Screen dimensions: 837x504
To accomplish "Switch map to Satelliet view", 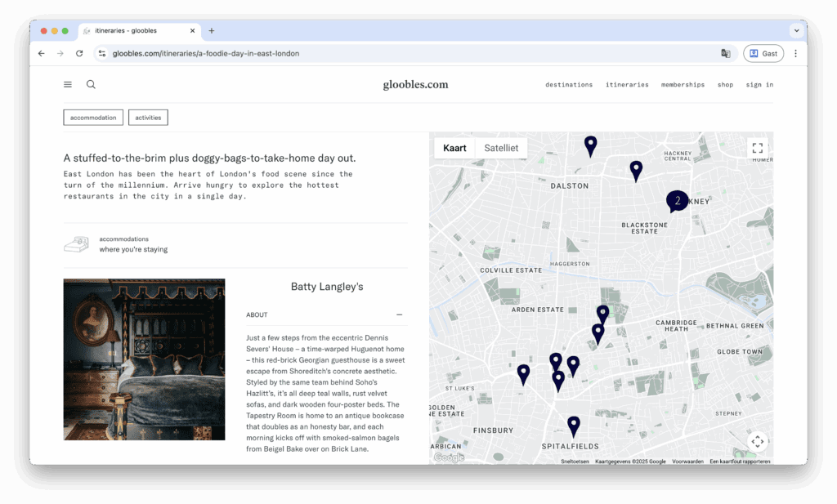I will [x=501, y=148].
